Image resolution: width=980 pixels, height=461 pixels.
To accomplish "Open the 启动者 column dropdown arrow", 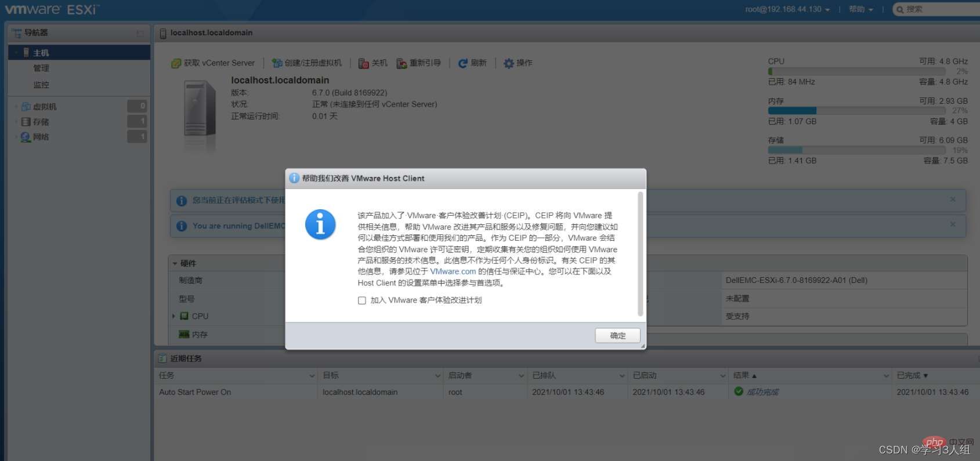I will coord(521,376).
